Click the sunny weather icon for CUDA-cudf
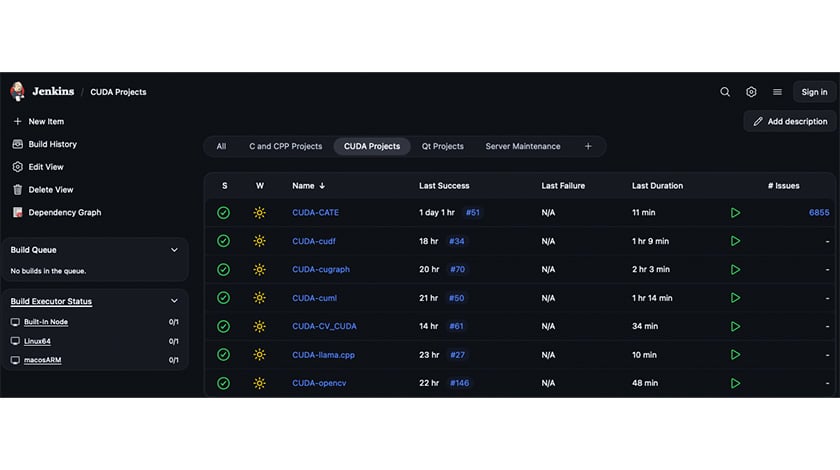The image size is (840, 470). coord(259,241)
